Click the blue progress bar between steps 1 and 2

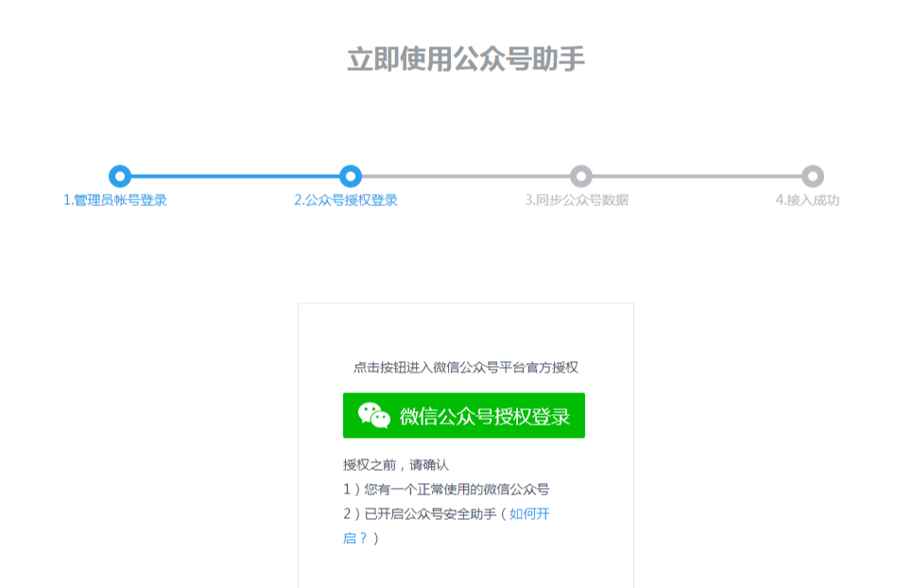click(x=234, y=176)
